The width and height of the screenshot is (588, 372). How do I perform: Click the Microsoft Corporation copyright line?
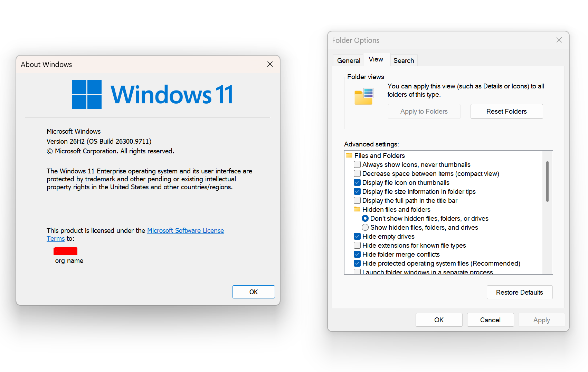pyautogui.click(x=110, y=151)
